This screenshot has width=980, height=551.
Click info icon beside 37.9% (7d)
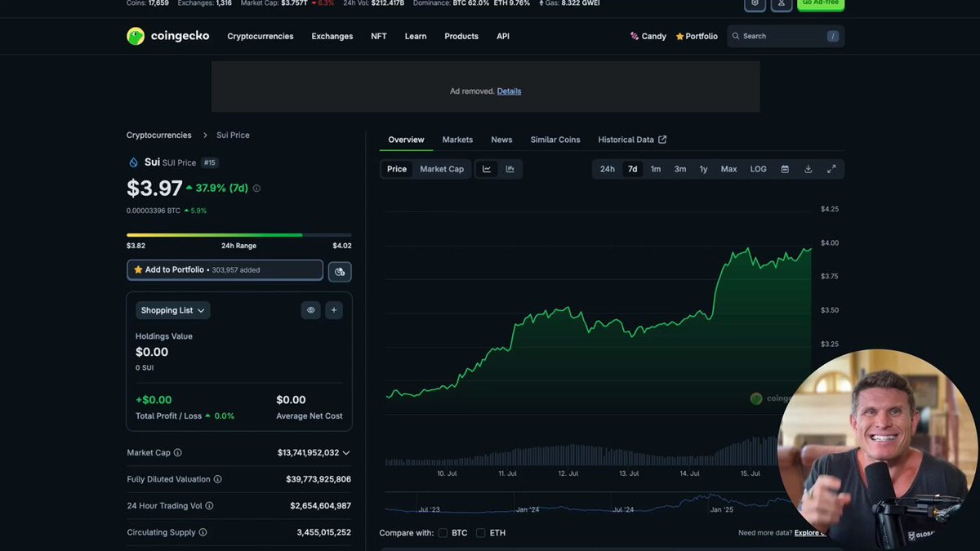tap(256, 189)
